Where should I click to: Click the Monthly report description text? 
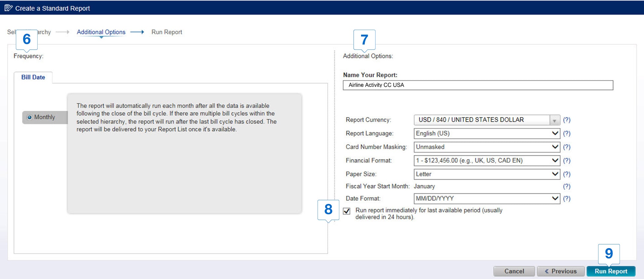click(x=177, y=117)
